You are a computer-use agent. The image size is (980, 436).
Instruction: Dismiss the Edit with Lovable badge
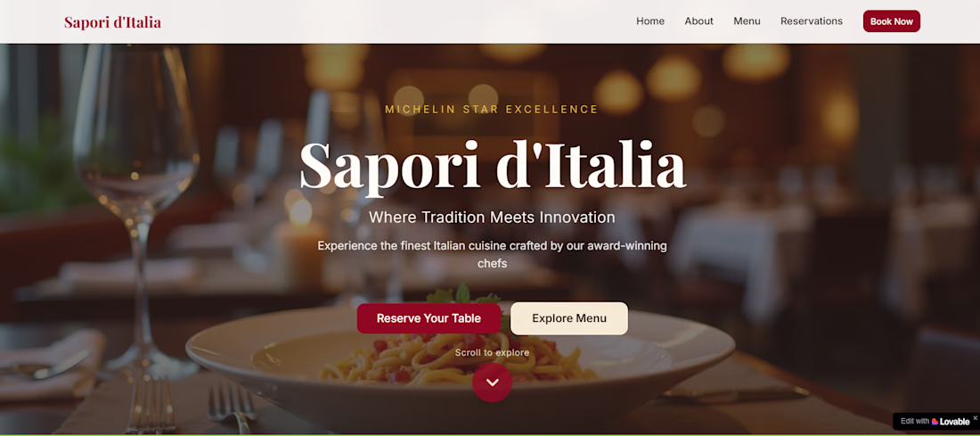click(975, 417)
